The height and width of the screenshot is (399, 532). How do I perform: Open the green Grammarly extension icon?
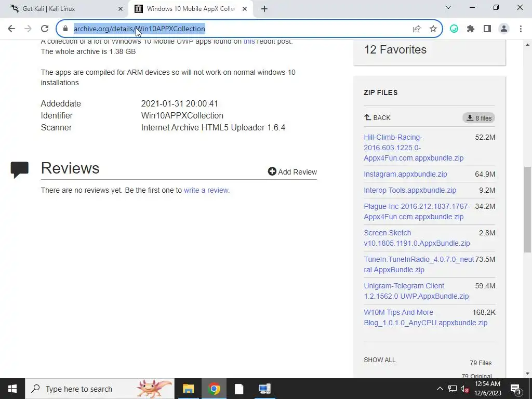pyautogui.click(x=454, y=29)
